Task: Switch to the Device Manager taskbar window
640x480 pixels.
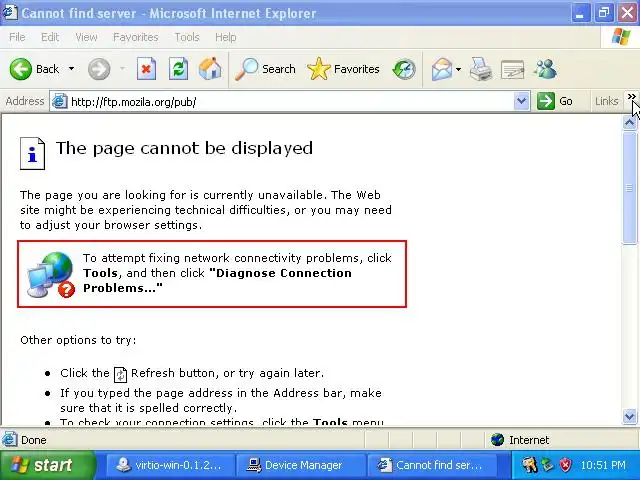Action: pos(300,465)
